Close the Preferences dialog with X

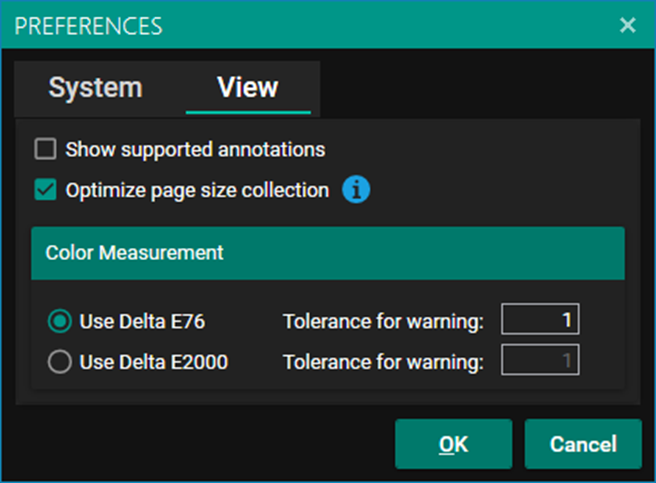(x=628, y=25)
